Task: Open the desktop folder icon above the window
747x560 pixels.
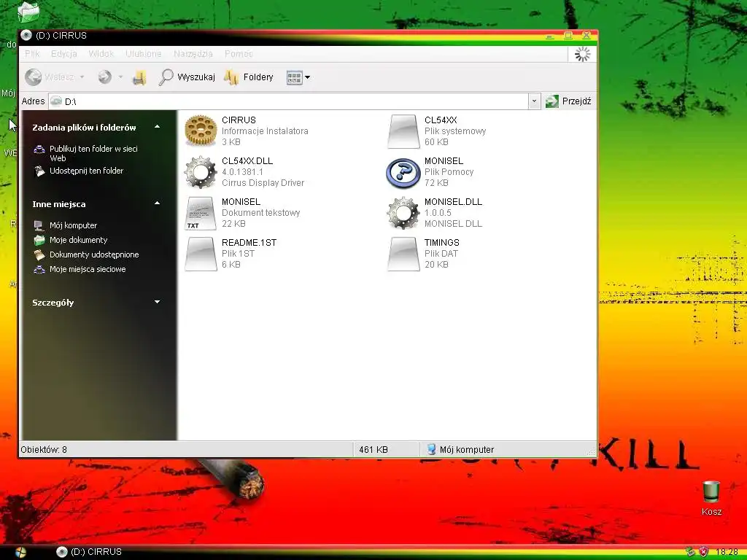Action: click(x=28, y=12)
